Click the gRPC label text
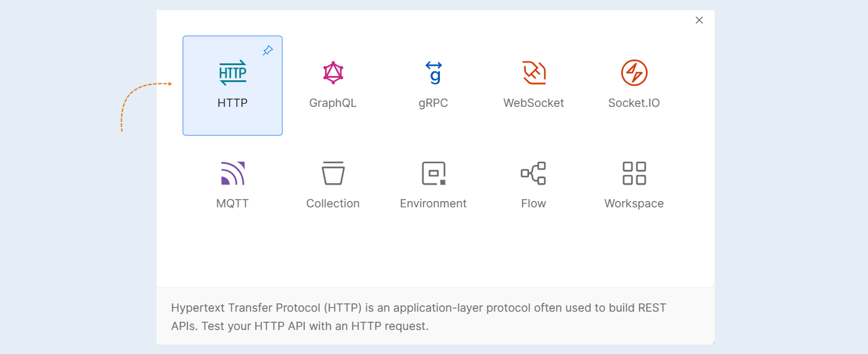This screenshot has height=354, width=868. [x=433, y=103]
